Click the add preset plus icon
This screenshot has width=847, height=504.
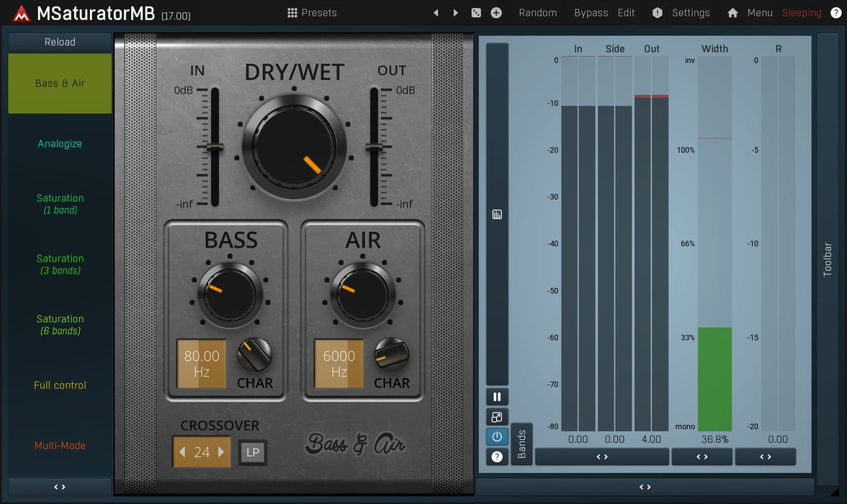[496, 13]
